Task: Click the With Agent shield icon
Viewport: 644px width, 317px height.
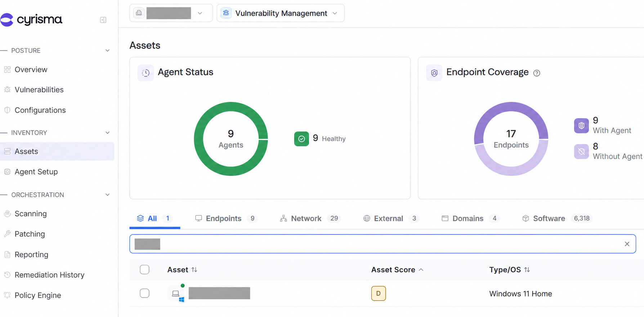Action: [x=581, y=125]
